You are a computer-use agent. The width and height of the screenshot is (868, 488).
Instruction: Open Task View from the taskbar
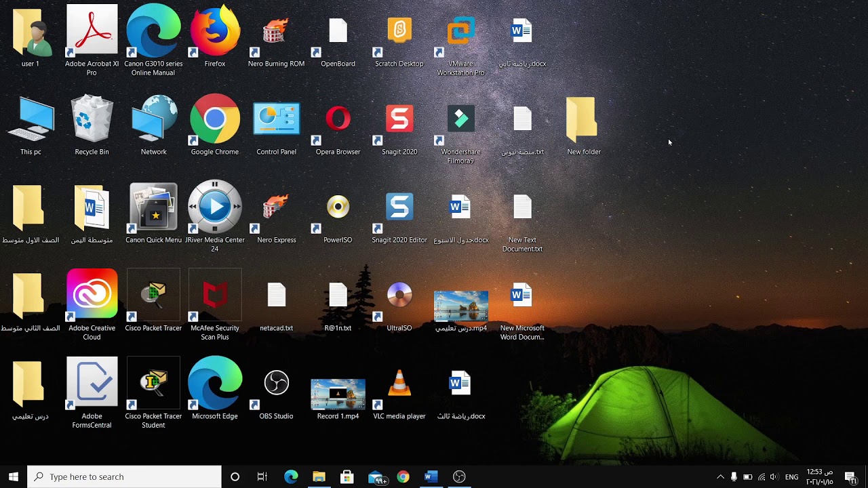(x=262, y=476)
